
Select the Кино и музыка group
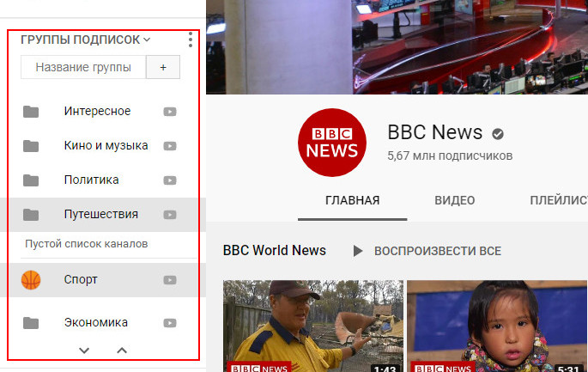[x=106, y=146]
